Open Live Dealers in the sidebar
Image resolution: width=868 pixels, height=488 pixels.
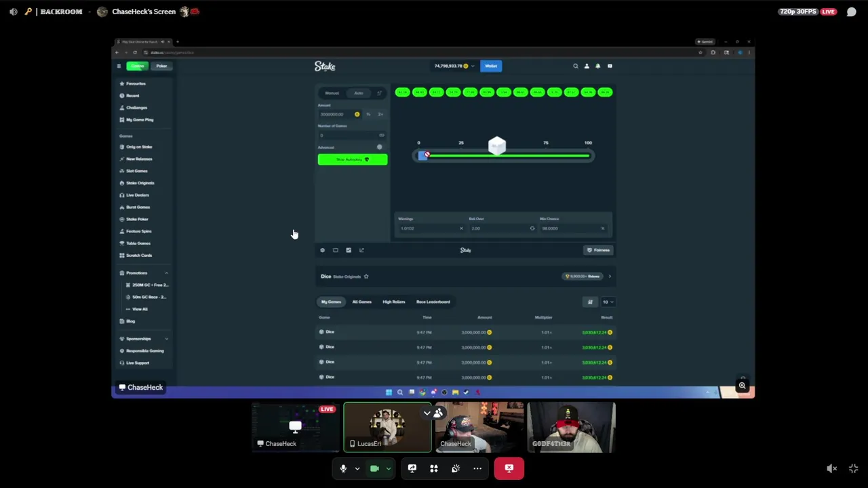click(x=137, y=195)
